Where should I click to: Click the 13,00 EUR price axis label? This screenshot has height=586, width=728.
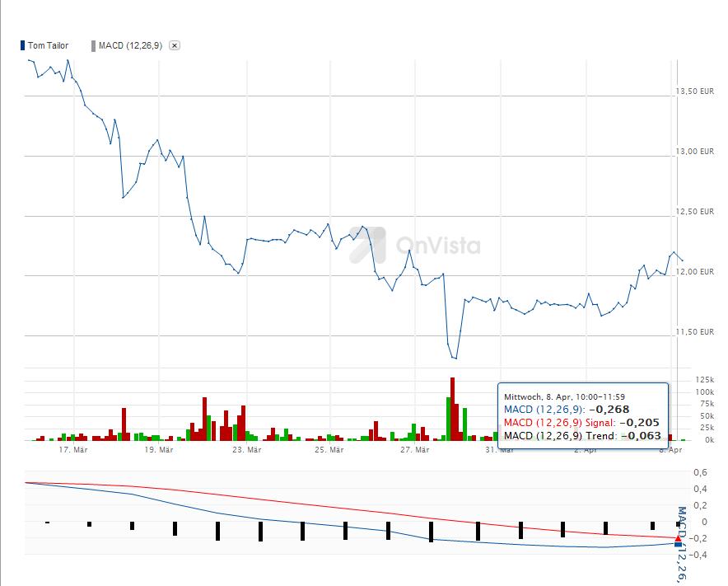tap(694, 152)
